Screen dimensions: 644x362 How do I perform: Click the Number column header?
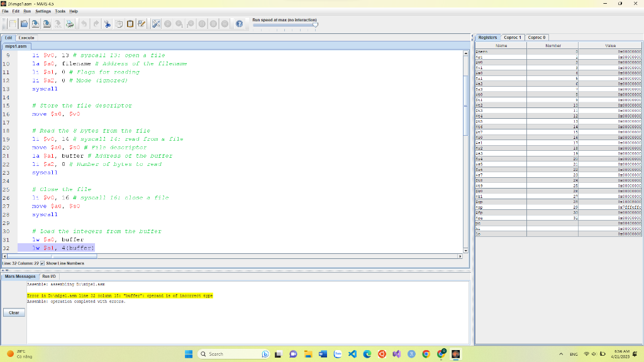coord(553,45)
